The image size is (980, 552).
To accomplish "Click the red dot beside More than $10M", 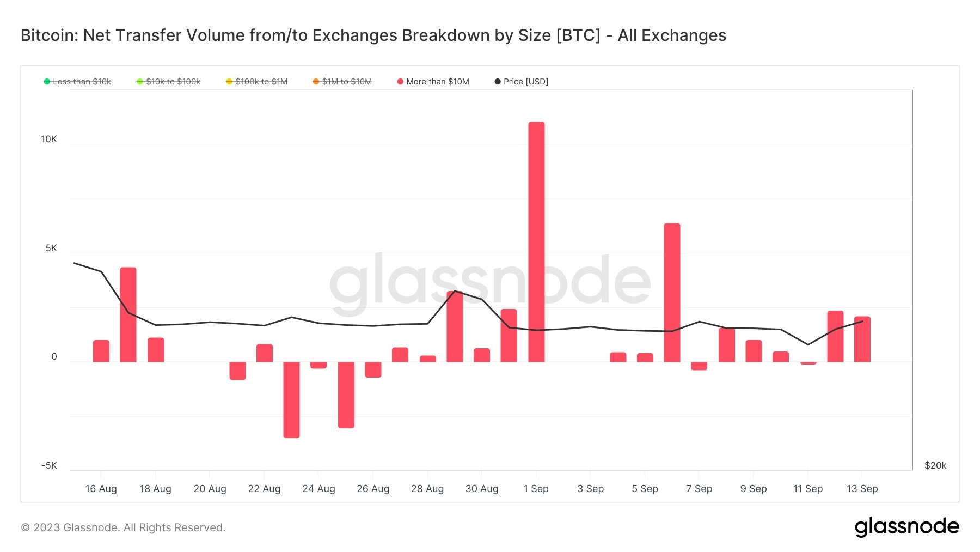I will pos(400,82).
